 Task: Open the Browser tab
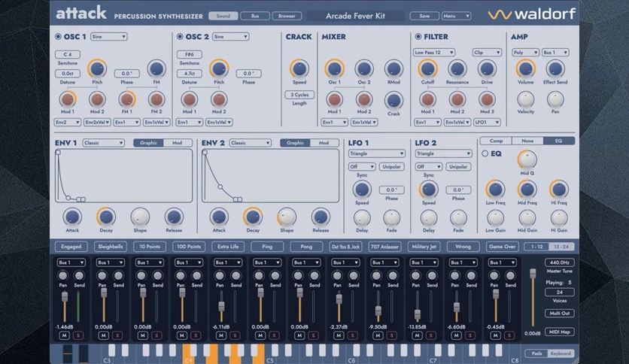[x=287, y=16]
